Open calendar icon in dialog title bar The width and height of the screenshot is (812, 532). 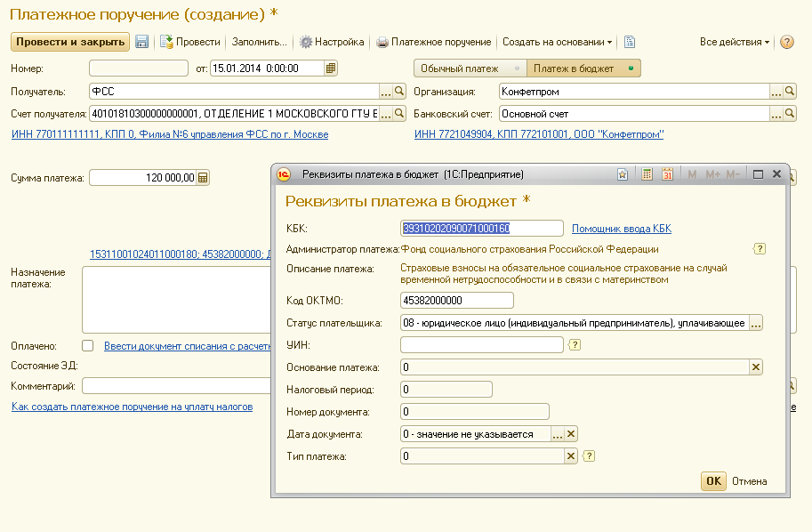click(x=667, y=174)
